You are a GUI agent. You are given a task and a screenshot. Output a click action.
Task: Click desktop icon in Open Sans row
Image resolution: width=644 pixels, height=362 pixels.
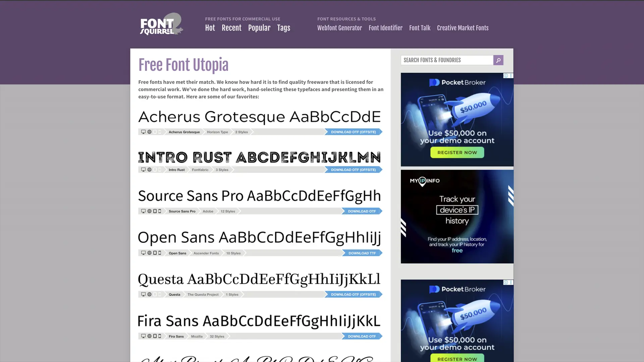pyautogui.click(x=143, y=253)
